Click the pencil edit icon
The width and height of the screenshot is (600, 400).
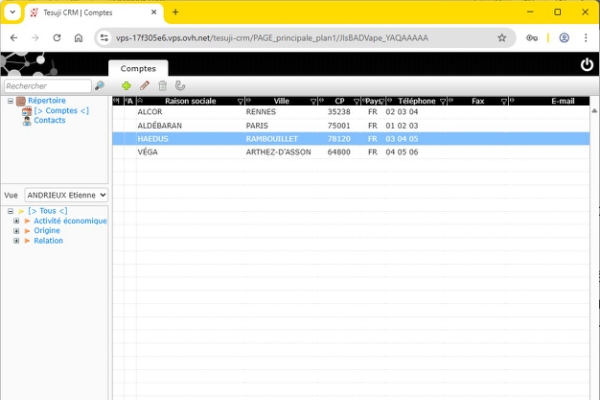click(x=145, y=86)
